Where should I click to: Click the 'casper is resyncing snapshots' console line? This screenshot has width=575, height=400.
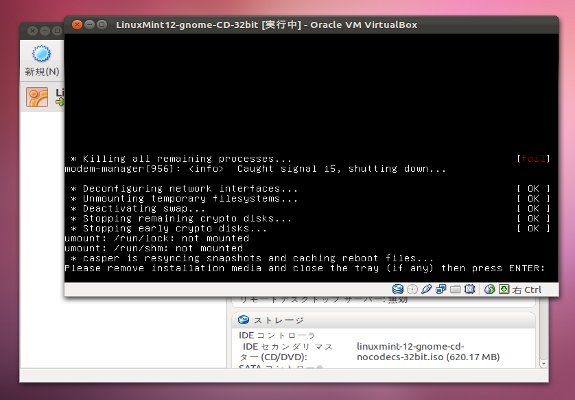pyautogui.click(x=252, y=258)
